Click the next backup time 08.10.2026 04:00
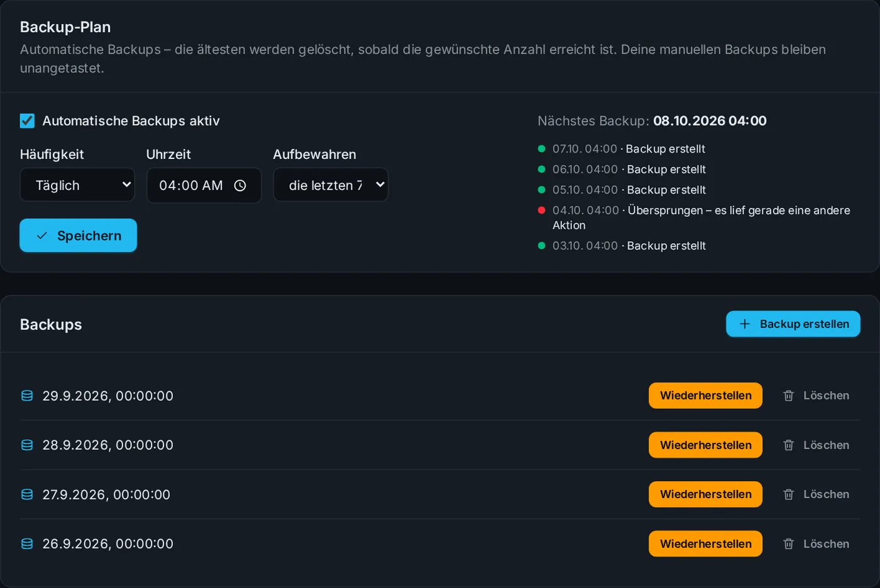Viewport: 880px width, 588px height. coord(710,121)
